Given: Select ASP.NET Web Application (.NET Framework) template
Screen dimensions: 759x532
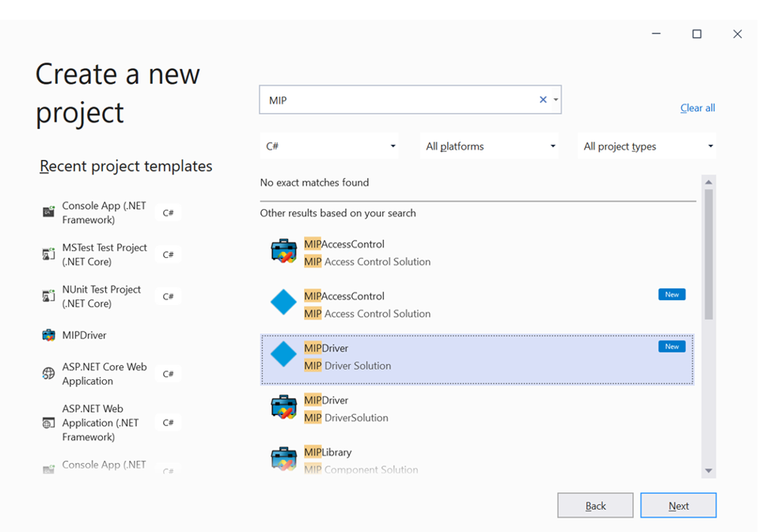Looking at the screenshot, I should coord(112,423).
